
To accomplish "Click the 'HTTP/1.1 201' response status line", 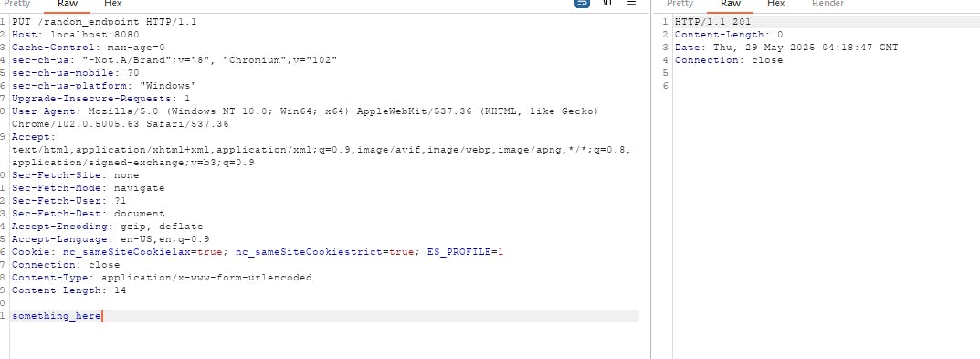I will pos(712,22).
